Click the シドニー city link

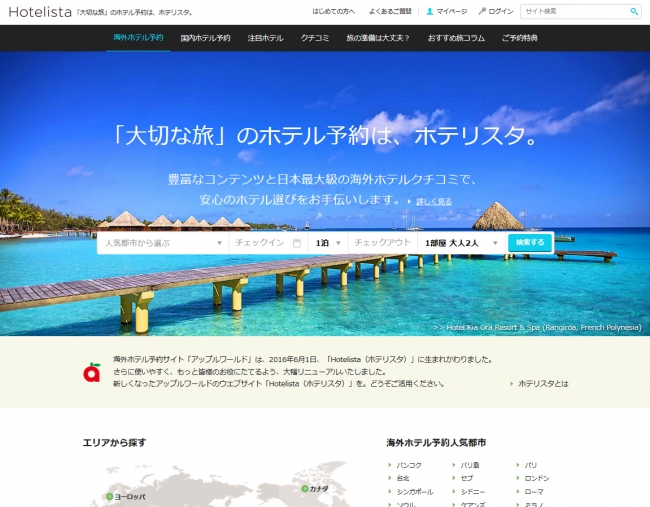(x=473, y=492)
